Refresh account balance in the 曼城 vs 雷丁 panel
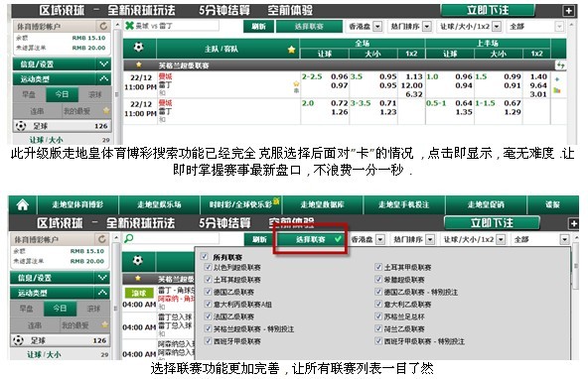The height and width of the screenshot is (379, 588). click(103, 26)
